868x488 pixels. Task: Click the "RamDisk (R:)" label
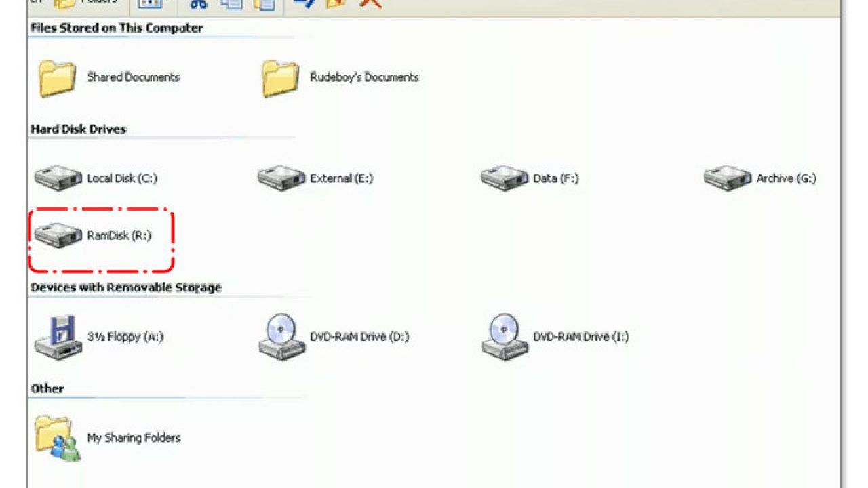coord(119,236)
